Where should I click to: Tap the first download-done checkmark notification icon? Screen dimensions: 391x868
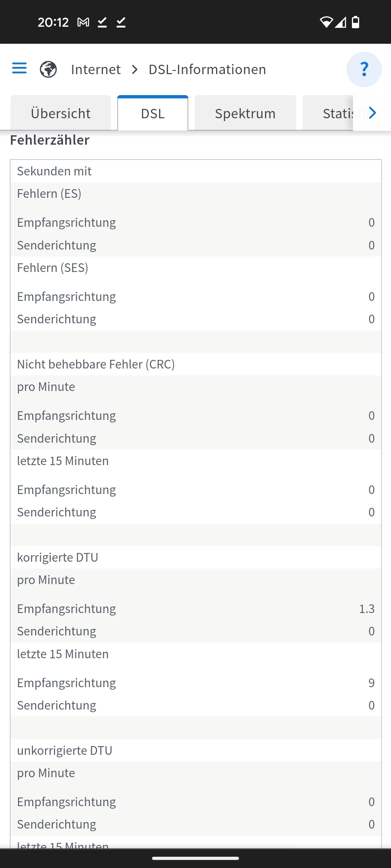[x=102, y=22]
